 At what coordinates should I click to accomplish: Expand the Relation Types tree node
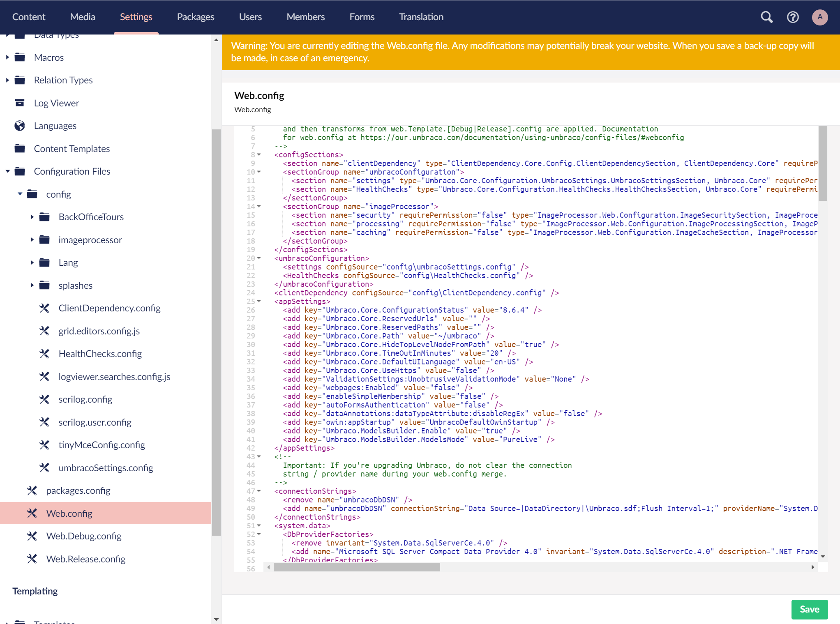tap(7, 80)
